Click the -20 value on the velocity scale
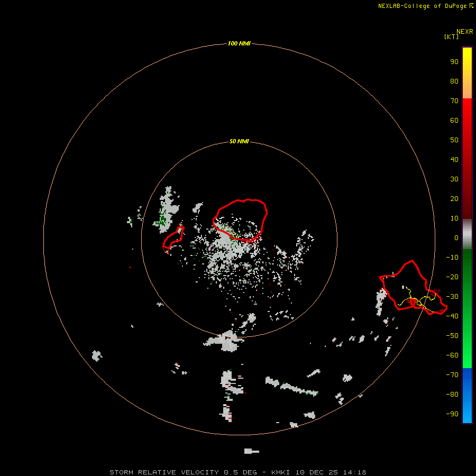Screen dimensions: 476x476 (x=452, y=277)
